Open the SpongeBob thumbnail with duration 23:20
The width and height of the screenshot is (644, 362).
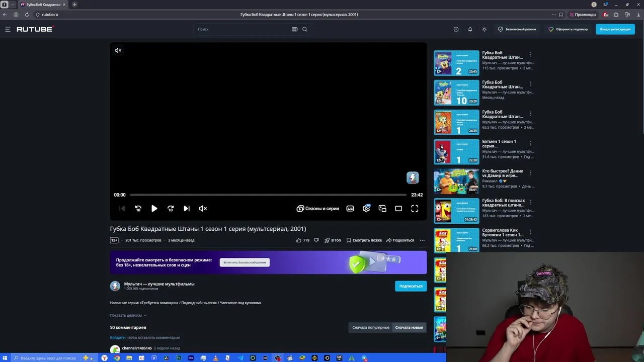point(456,93)
